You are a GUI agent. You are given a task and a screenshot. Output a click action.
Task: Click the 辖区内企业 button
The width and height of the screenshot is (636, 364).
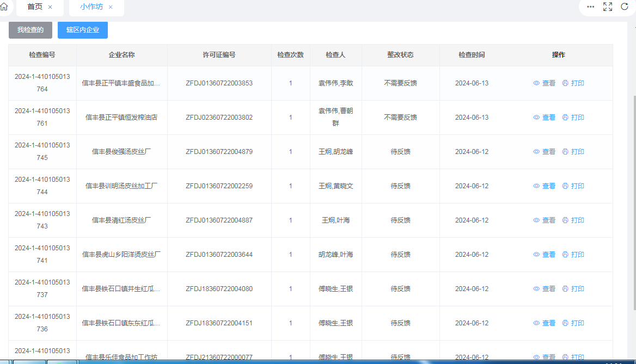coord(83,30)
